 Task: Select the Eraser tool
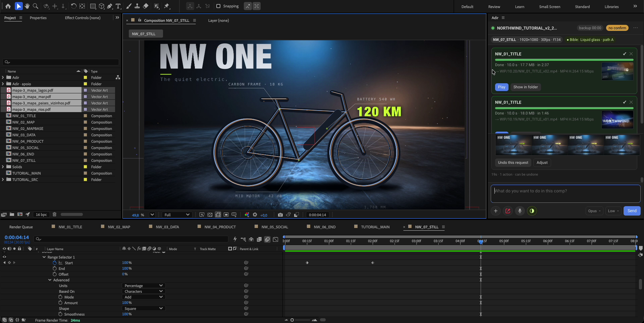tap(146, 6)
